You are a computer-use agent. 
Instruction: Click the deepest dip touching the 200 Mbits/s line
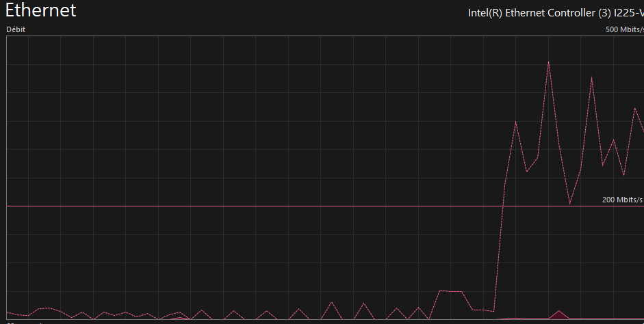coord(569,203)
